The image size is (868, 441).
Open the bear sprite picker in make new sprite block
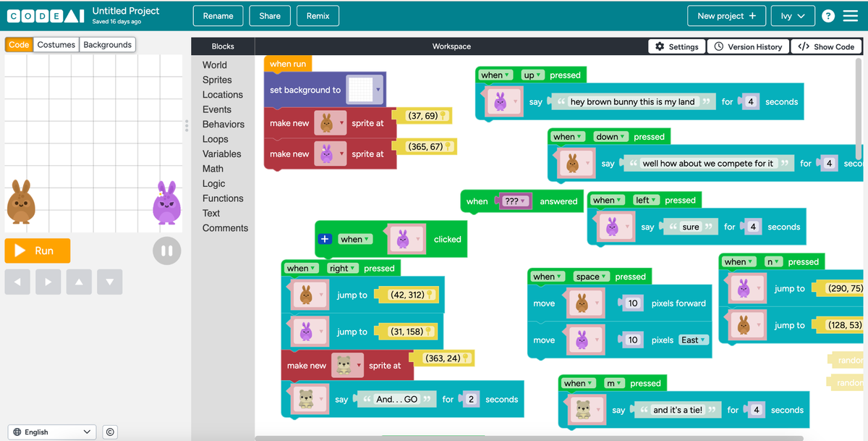click(x=347, y=365)
